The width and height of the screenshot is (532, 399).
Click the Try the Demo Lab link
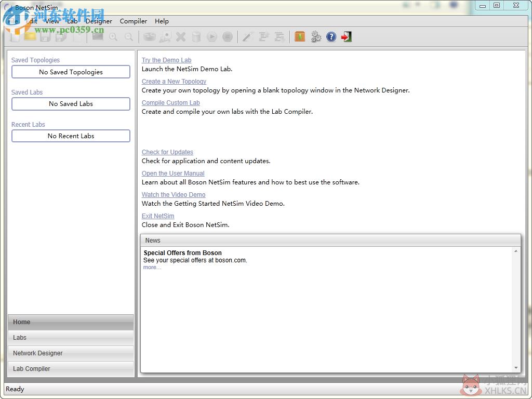(167, 60)
